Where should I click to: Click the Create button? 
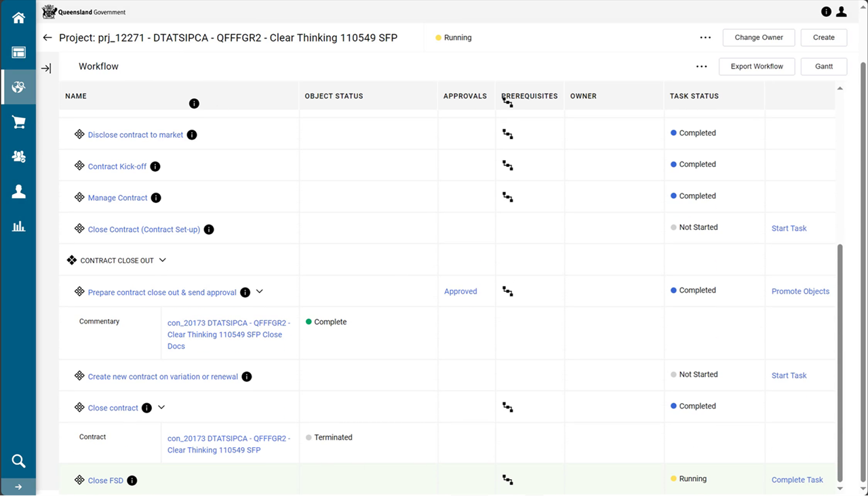[824, 37]
